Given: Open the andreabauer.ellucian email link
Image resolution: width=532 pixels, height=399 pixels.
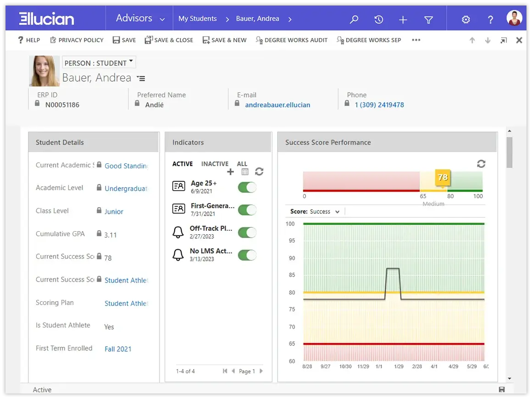Looking at the screenshot, I should (x=277, y=105).
